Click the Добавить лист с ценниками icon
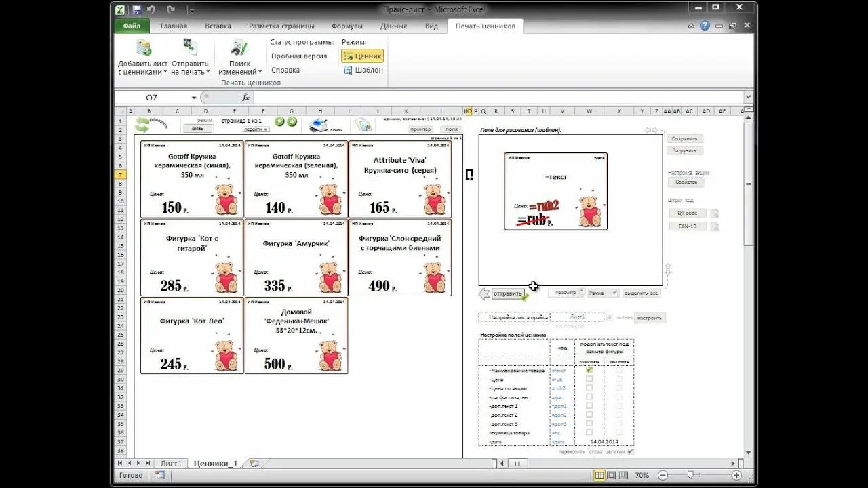This screenshot has height=488, width=868. pyautogui.click(x=144, y=47)
